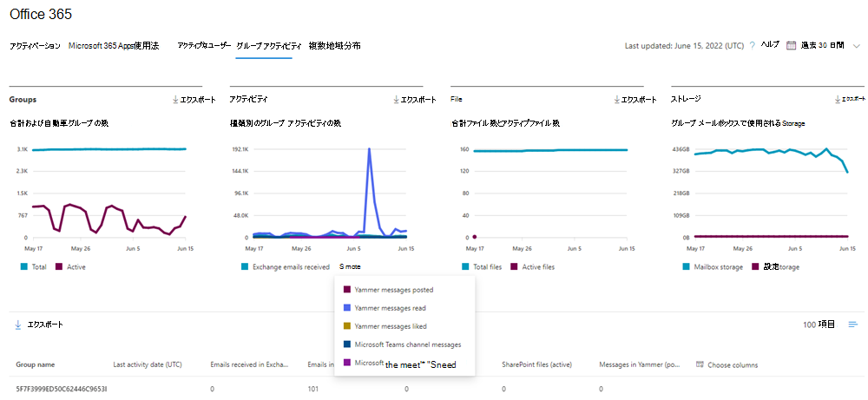The image size is (868, 400).
Task: Open the Microsoft 365 Apps使用法 tab
Action: (114, 45)
